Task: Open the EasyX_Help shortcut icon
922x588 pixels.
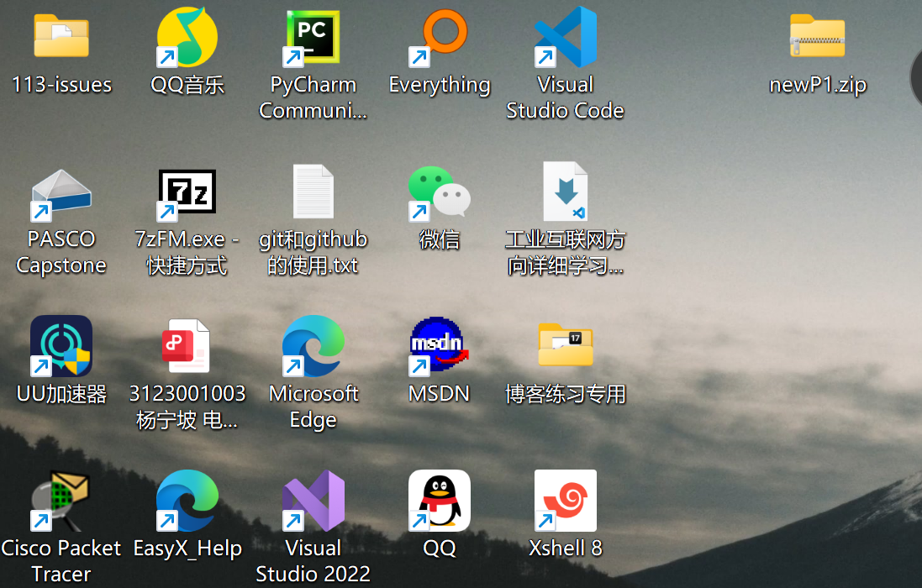Action: [187, 501]
